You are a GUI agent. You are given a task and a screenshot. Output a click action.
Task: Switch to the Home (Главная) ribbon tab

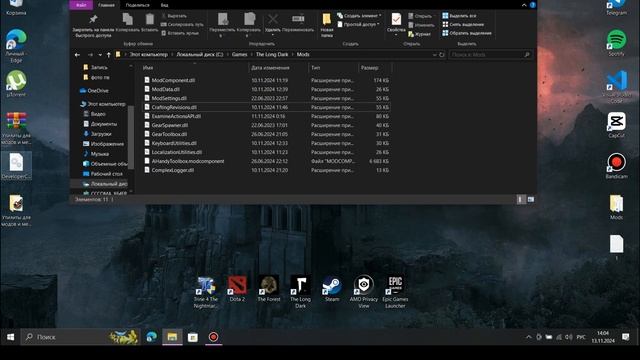107,5
